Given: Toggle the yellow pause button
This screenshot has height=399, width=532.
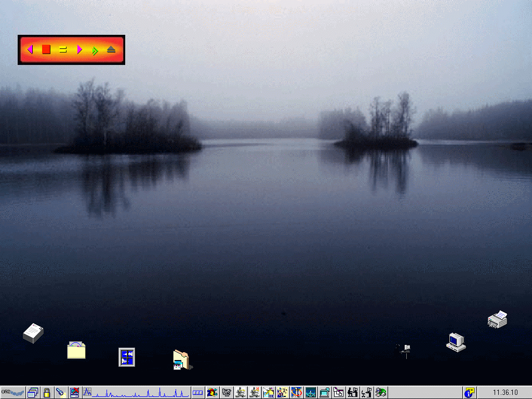Looking at the screenshot, I should [63, 50].
